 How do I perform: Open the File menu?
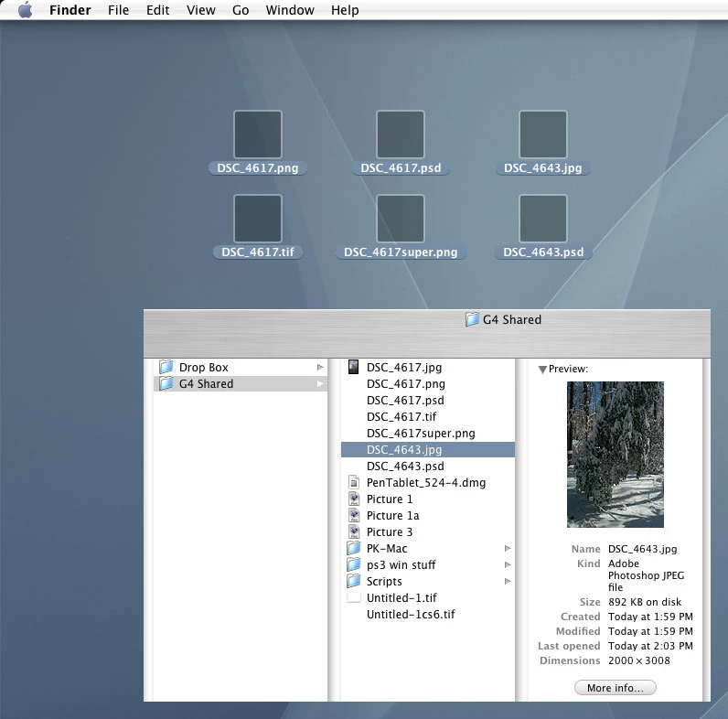(x=118, y=10)
